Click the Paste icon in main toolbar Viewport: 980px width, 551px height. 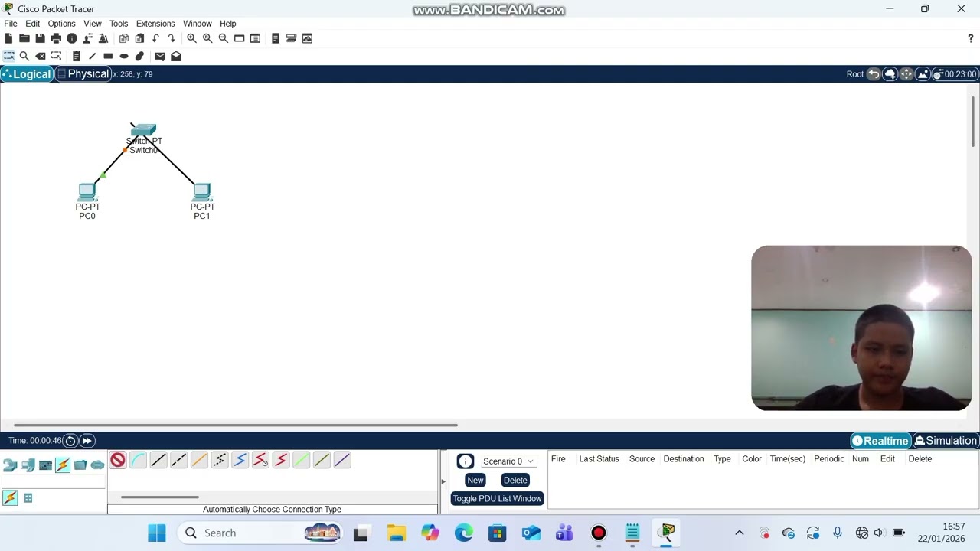tap(139, 38)
